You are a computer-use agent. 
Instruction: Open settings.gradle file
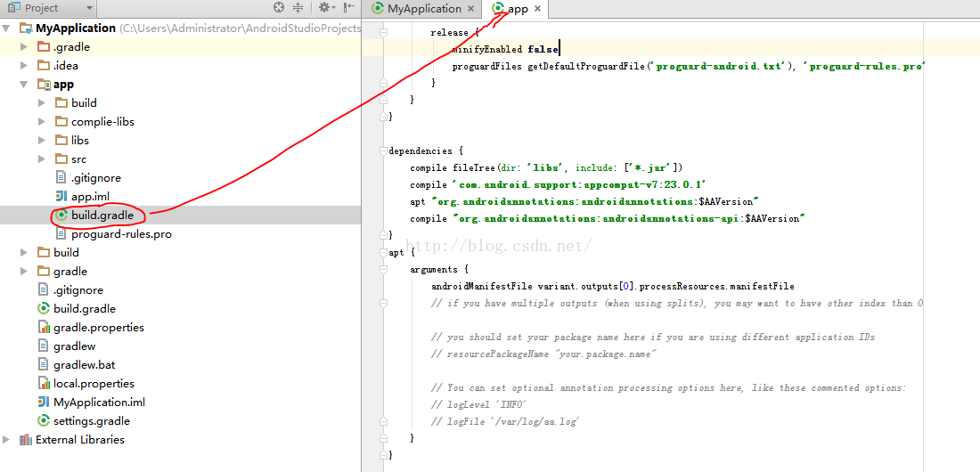tap(92, 420)
